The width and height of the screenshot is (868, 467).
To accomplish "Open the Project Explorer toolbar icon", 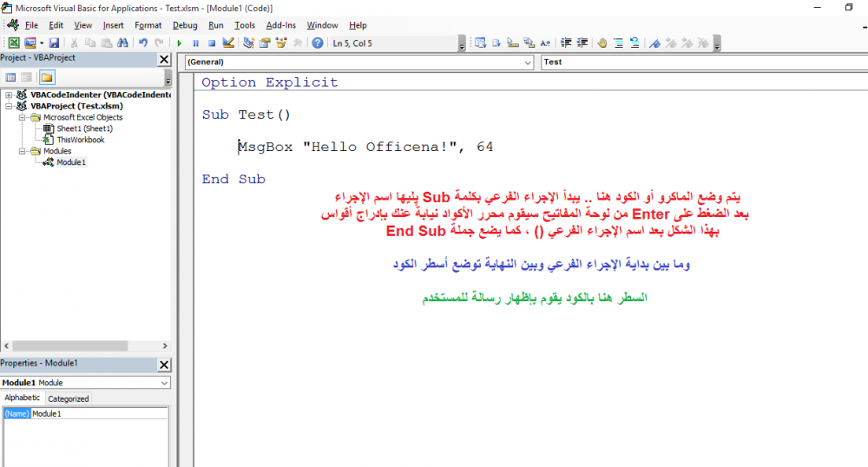I will (248, 43).
